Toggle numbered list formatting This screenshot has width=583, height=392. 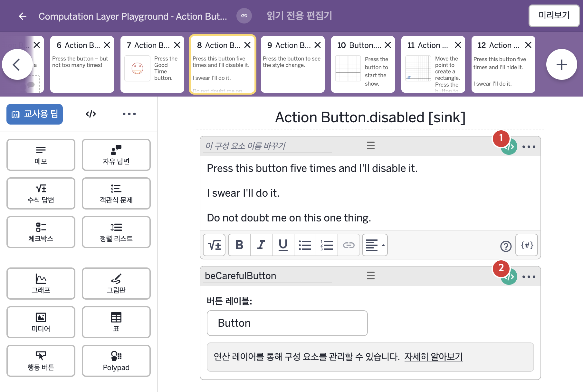coord(327,245)
